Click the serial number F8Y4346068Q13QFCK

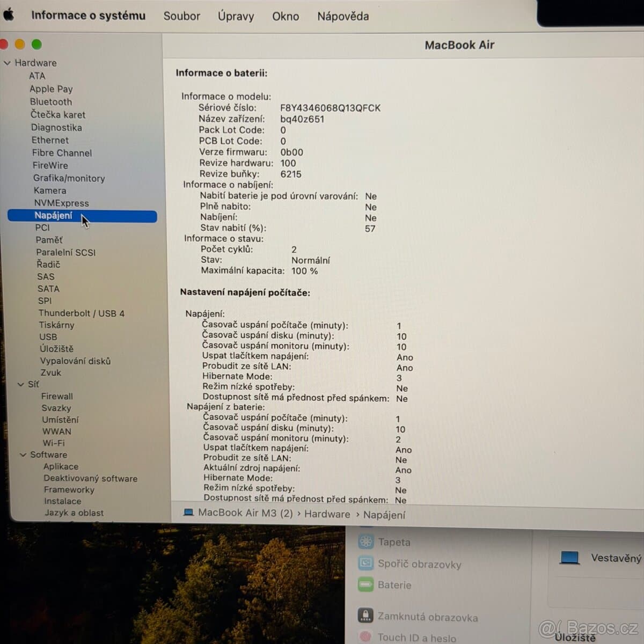(x=331, y=108)
